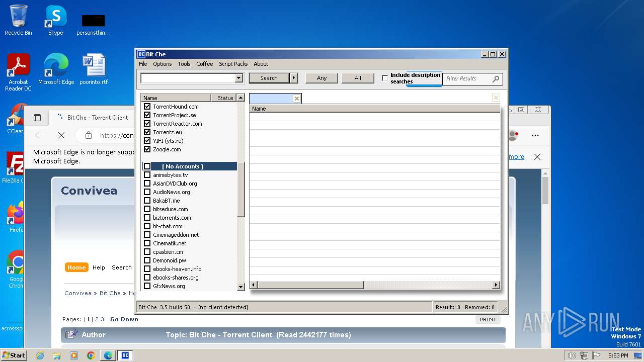Screen dimensions: 644x362
Task: Click the All button
Action: pyautogui.click(x=358, y=78)
